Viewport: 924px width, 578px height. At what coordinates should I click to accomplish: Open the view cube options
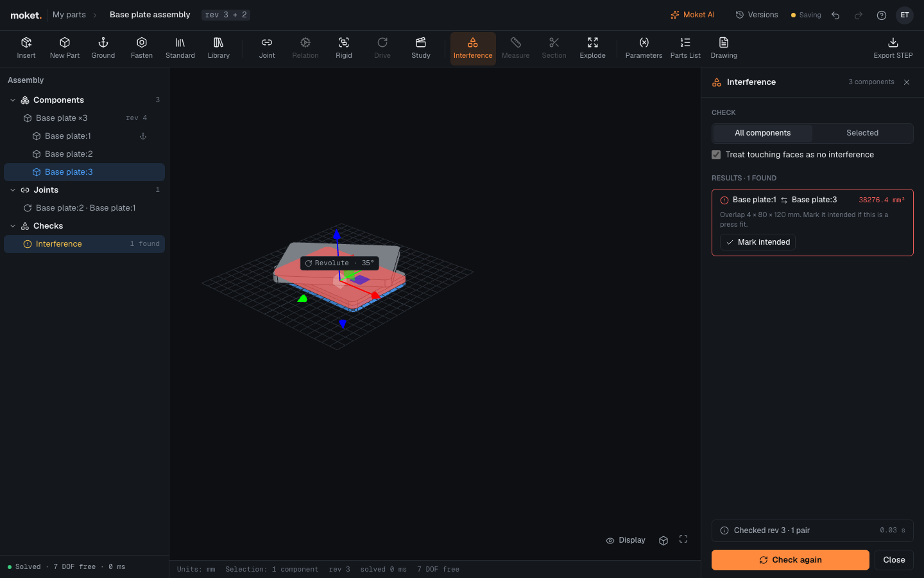pyautogui.click(x=663, y=540)
